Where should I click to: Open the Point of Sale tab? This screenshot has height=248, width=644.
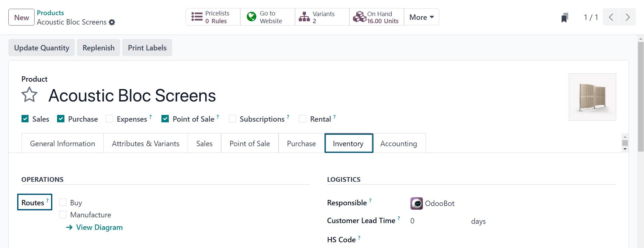250,143
